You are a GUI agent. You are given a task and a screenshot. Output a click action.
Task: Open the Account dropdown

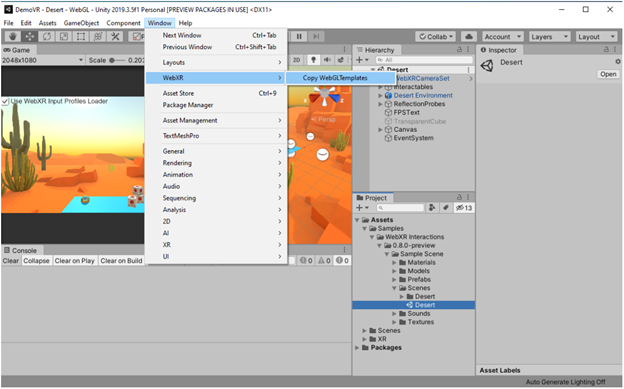(503, 37)
